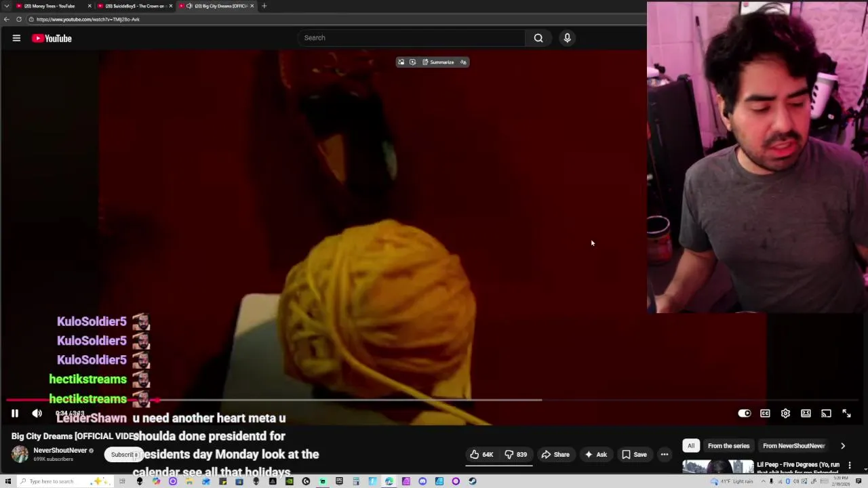Select the All filter chip
This screenshot has height=488, width=868.
[x=691, y=446]
